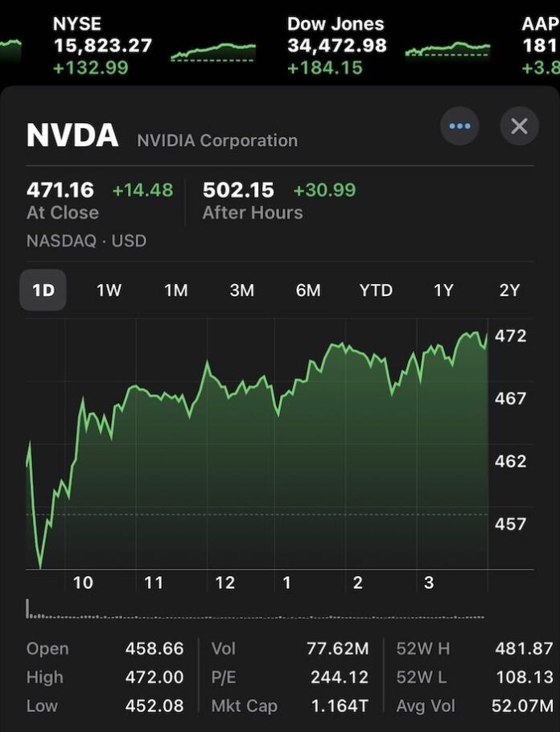Tap the NYSE mini sparkline chart

click(213, 51)
